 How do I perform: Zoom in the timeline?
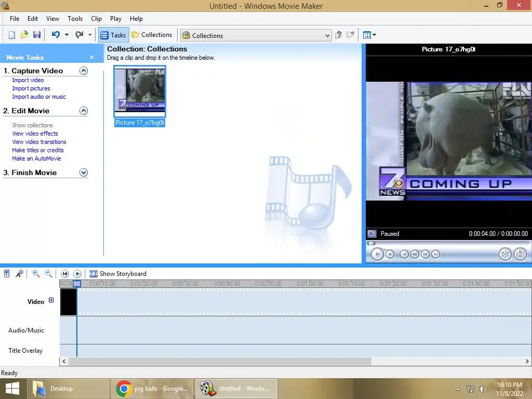click(36, 273)
